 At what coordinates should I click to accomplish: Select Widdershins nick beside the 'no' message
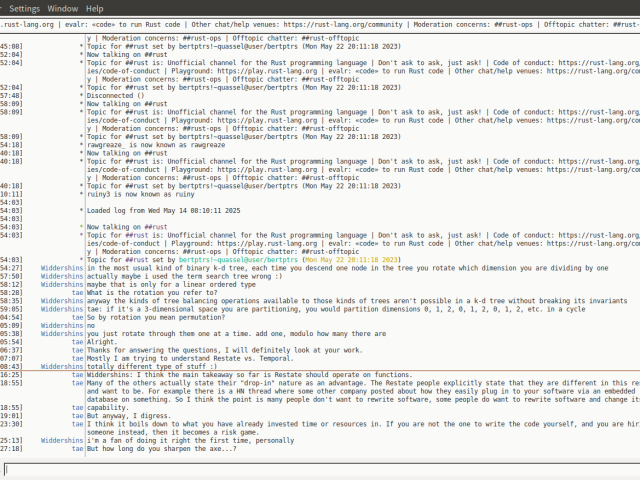click(x=62, y=325)
